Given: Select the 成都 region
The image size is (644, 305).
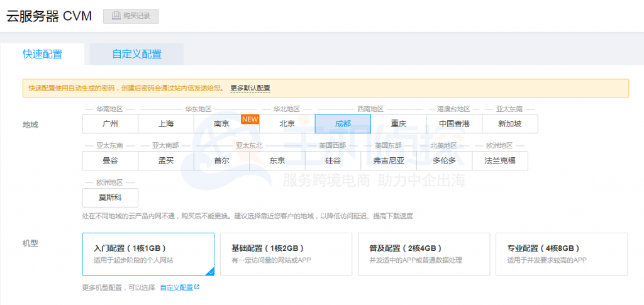Looking at the screenshot, I should point(343,123).
